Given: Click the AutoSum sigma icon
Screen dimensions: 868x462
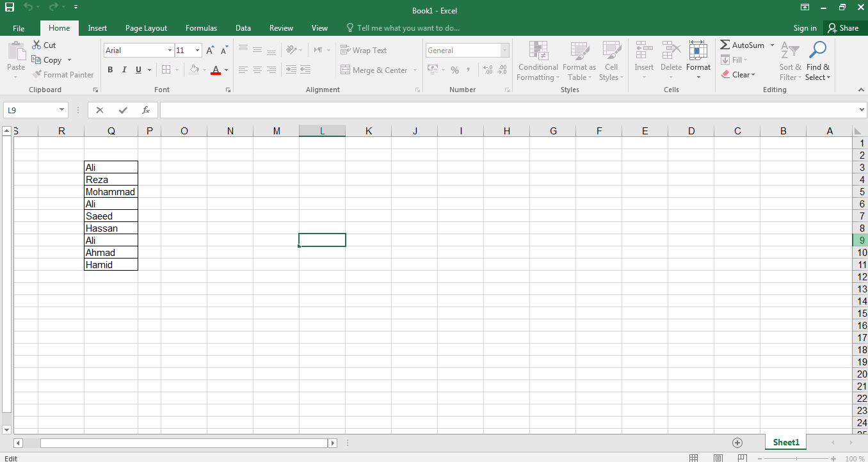Looking at the screenshot, I should (x=725, y=45).
